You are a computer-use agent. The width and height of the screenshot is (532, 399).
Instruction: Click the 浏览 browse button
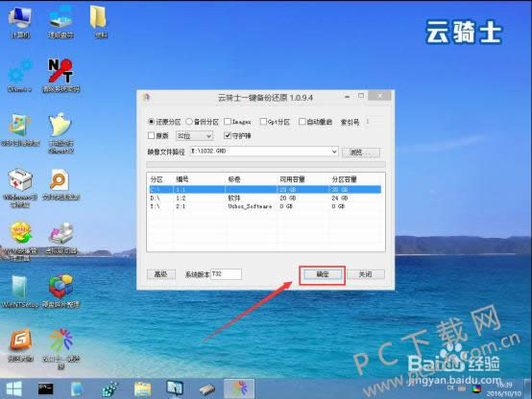tap(361, 153)
